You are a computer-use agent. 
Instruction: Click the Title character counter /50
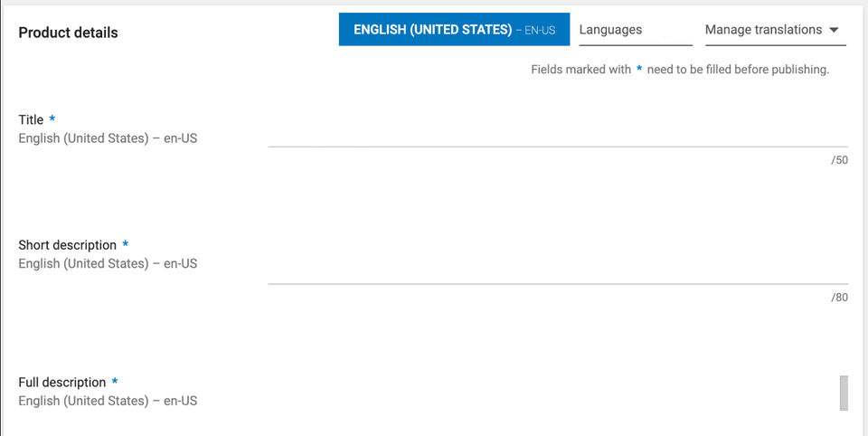click(x=839, y=160)
